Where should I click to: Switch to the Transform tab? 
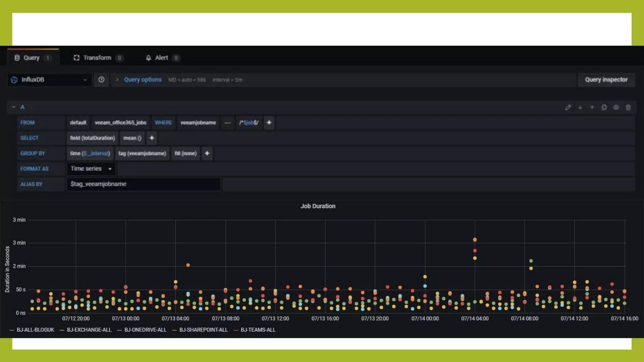tap(98, 58)
